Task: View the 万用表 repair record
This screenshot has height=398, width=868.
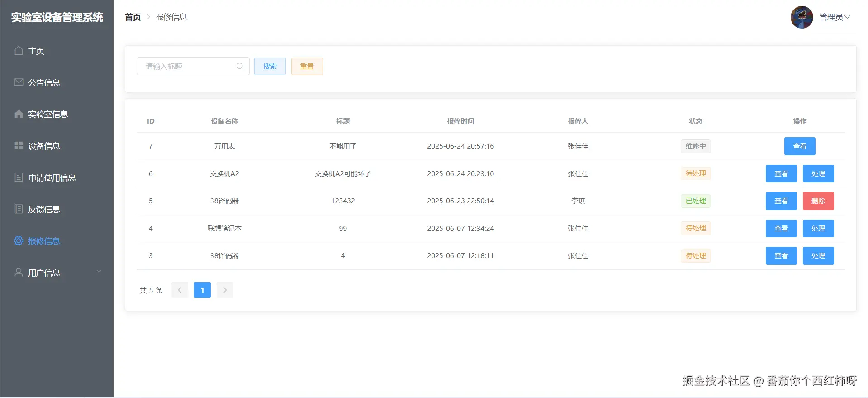Action: 800,146
